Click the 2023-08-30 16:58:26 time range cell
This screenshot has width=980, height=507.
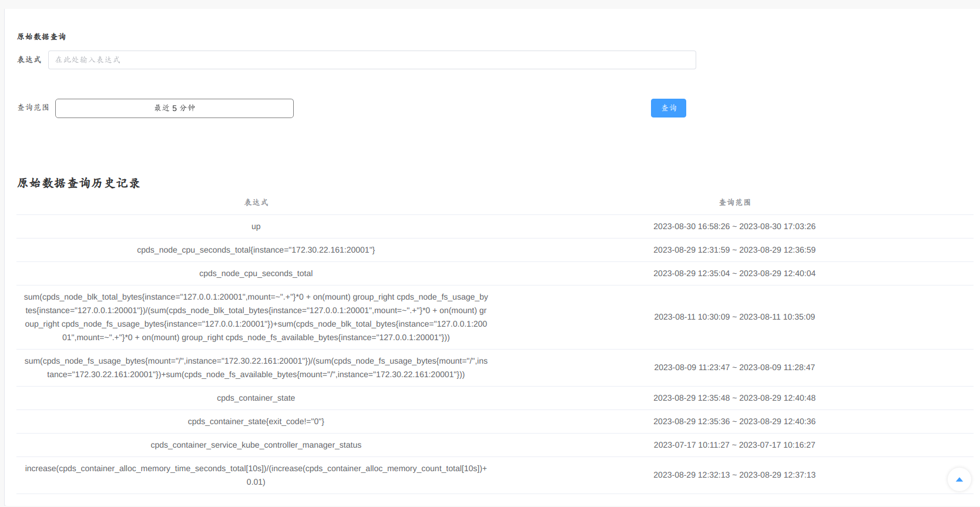(734, 227)
